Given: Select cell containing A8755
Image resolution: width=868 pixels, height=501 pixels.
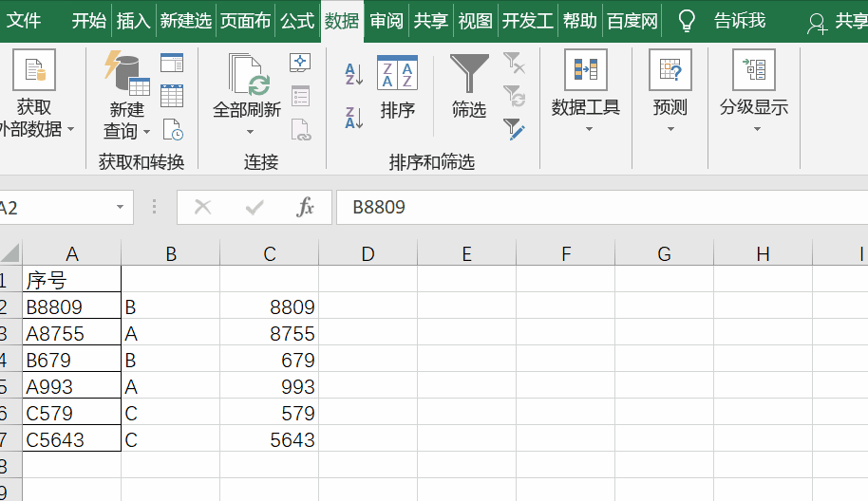Looking at the screenshot, I should coord(72,333).
